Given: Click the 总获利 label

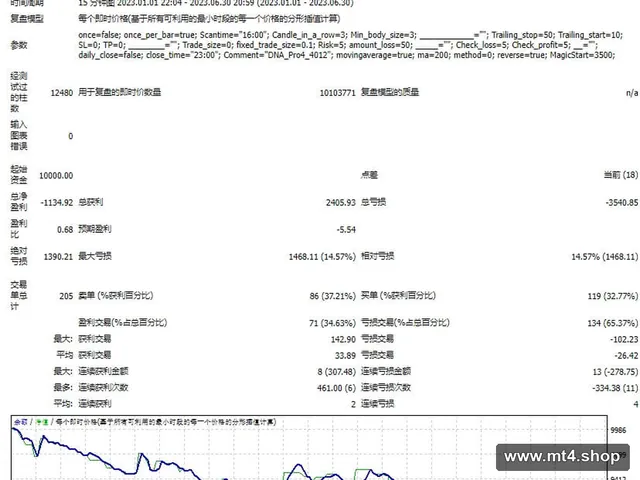Looking at the screenshot, I should coord(91,202).
